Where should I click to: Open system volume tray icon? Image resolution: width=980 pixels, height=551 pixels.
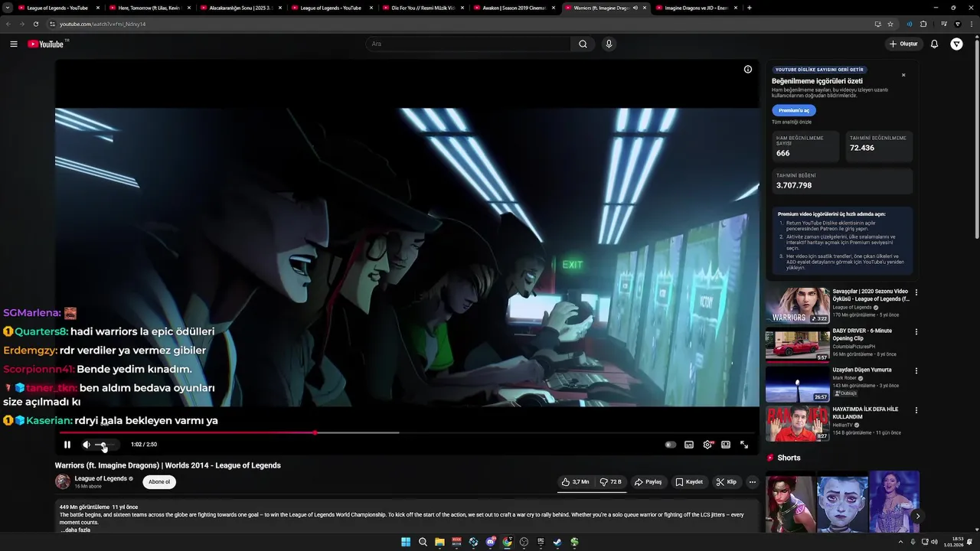(934, 542)
